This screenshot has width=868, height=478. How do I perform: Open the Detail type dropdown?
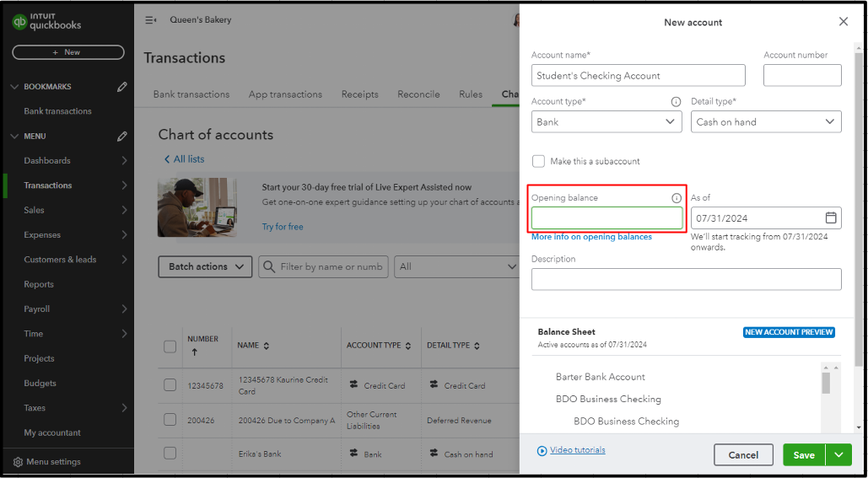click(766, 121)
